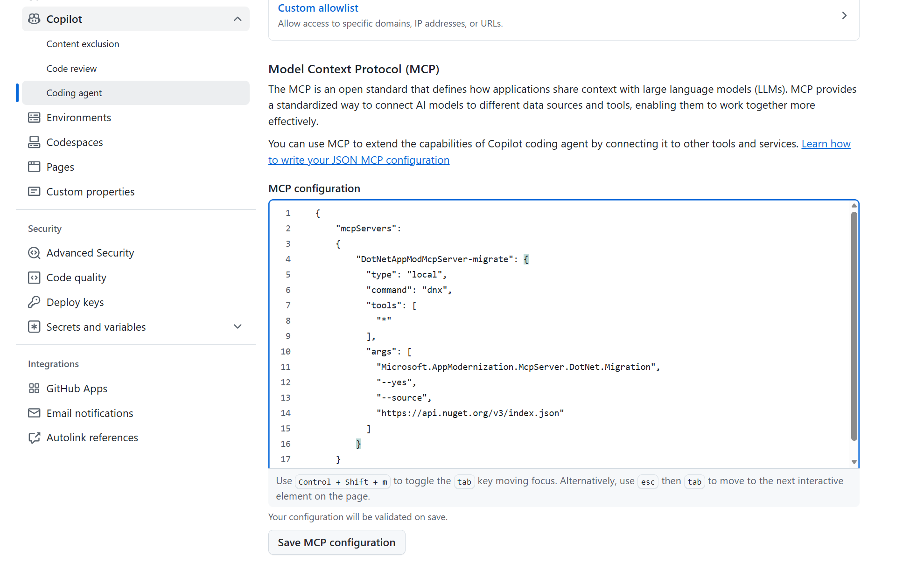The image size is (924, 563).
Task: Click the Advanced Security shield icon
Action: tap(34, 253)
